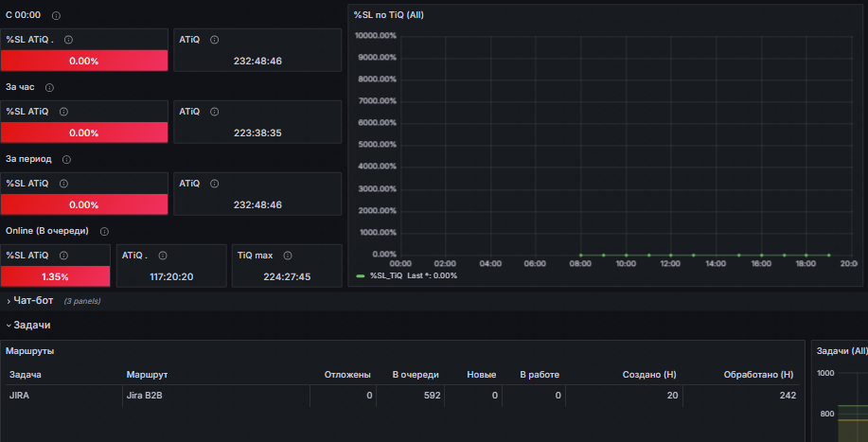
Task: Sort table by Создано (Н) column
Action: pyautogui.click(x=649, y=375)
